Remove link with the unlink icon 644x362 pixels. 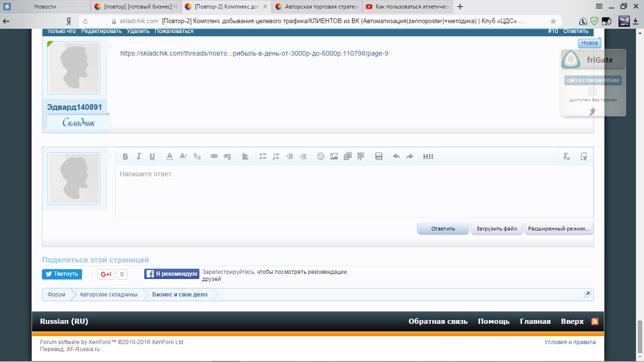click(x=228, y=156)
